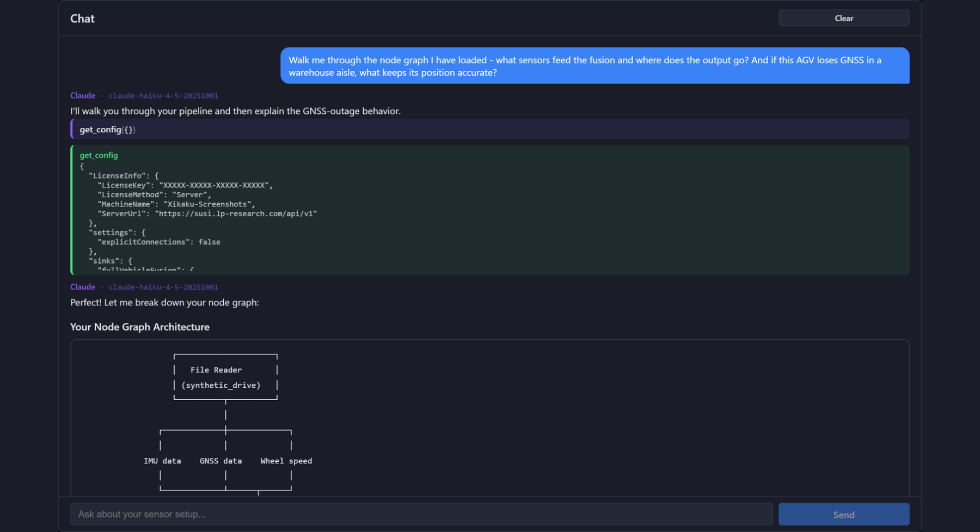Click the "LicenseKey" line in JSON output
The width and height of the screenshot is (980, 532).
185,185
